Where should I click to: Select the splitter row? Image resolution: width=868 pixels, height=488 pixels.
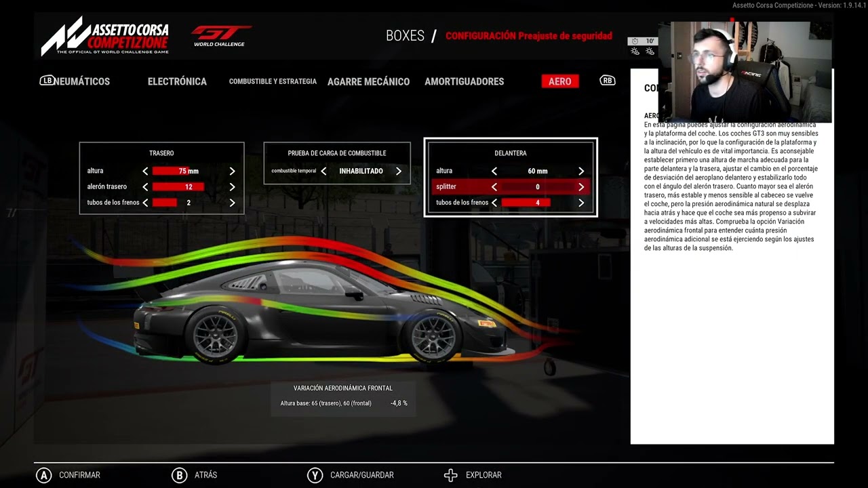click(x=511, y=187)
